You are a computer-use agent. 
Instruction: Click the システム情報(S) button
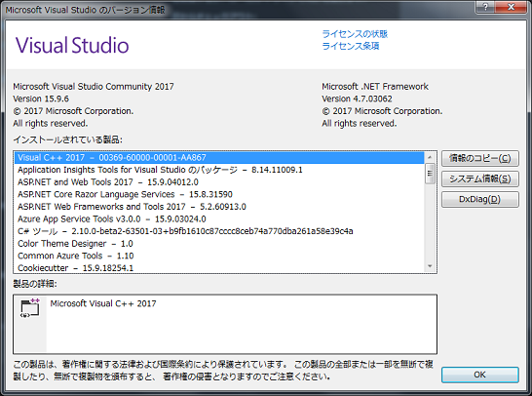pyautogui.click(x=479, y=178)
